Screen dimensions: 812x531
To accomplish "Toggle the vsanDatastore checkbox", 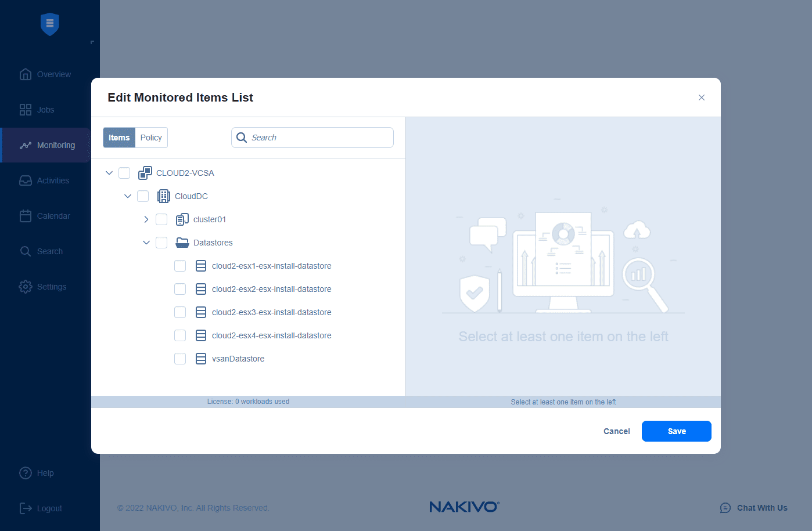I will pyautogui.click(x=180, y=359).
